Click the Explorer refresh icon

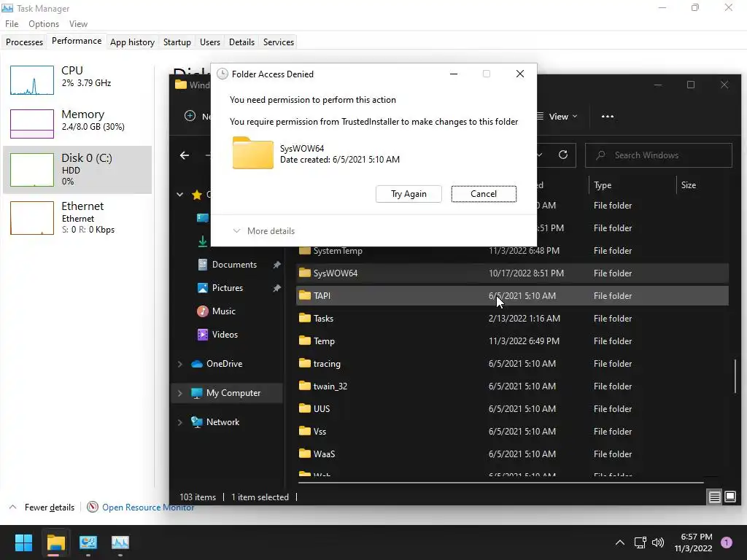(563, 155)
